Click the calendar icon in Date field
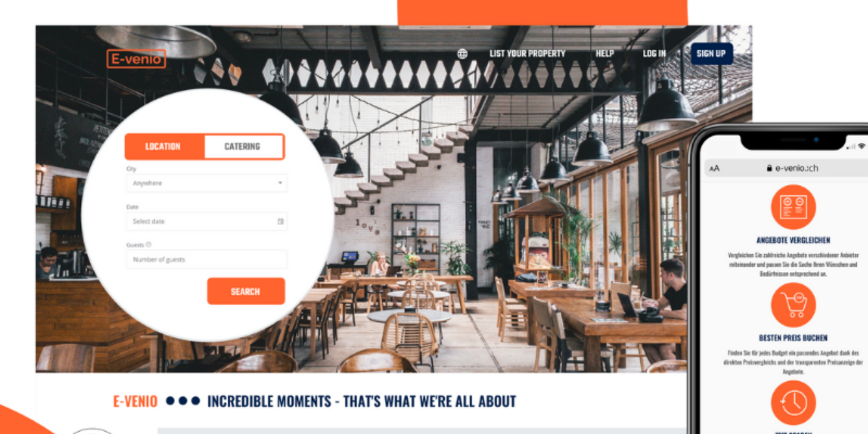The width and height of the screenshot is (868, 434). click(280, 221)
